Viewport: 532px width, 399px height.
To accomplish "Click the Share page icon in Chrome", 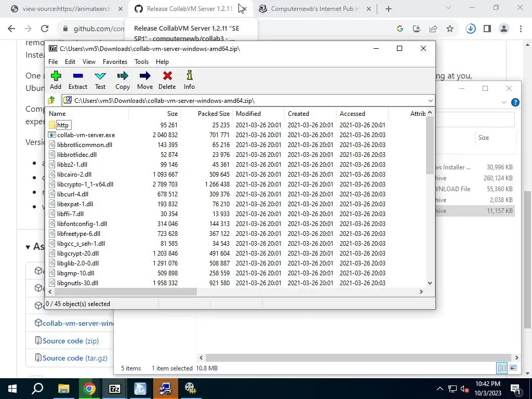I will [433, 29].
